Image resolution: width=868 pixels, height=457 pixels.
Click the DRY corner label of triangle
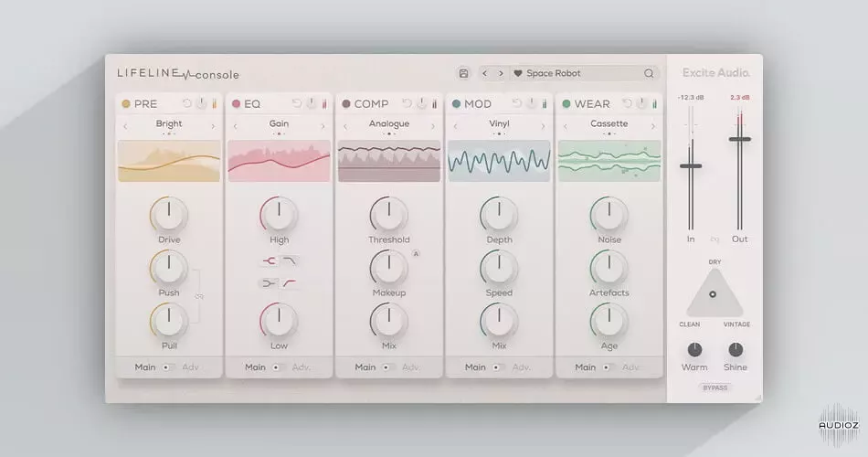(715, 262)
